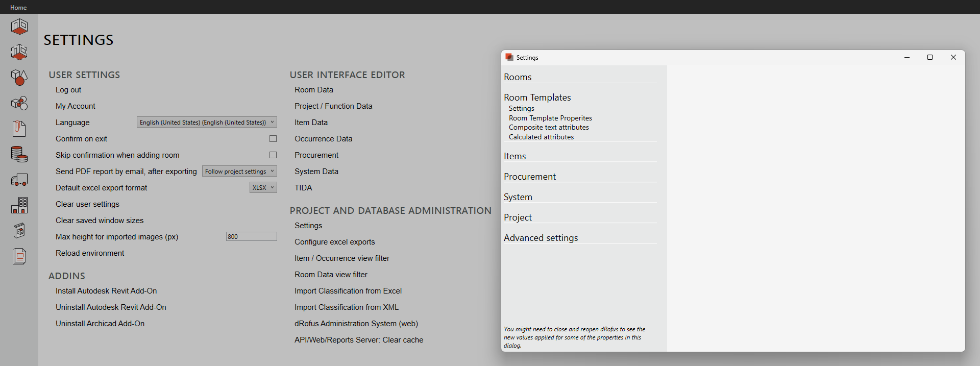
Task: Open the Language dropdown
Action: coord(207,123)
